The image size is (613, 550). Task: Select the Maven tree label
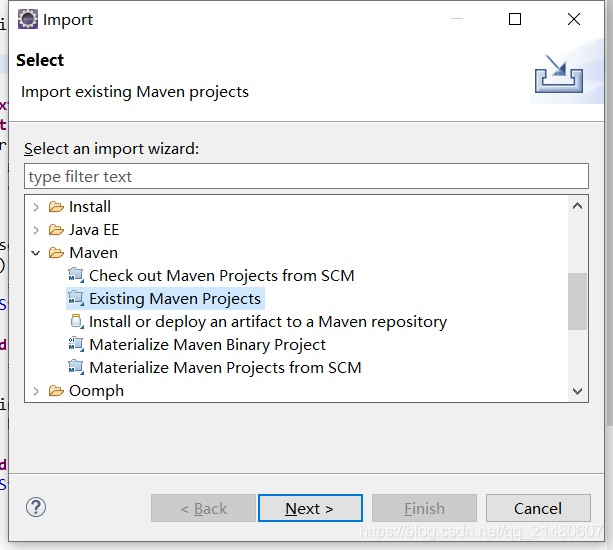point(93,253)
